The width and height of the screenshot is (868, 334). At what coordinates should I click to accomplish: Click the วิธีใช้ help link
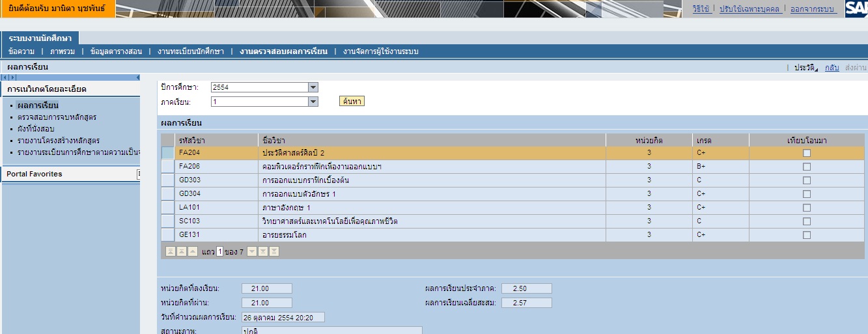pos(701,9)
